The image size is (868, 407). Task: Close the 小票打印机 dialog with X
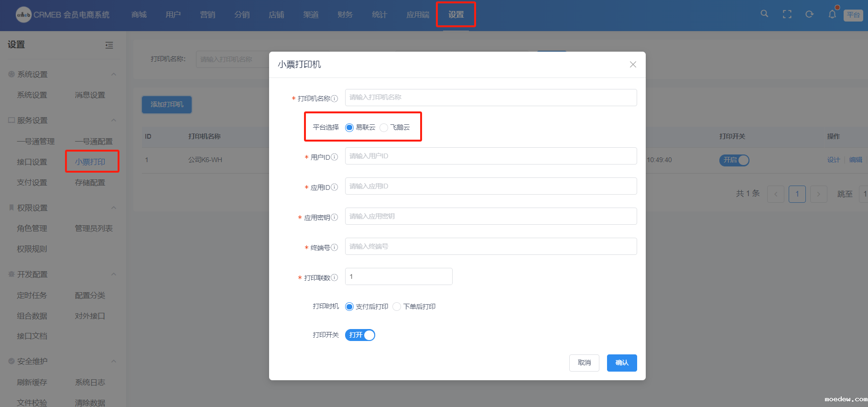(x=633, y=65)
